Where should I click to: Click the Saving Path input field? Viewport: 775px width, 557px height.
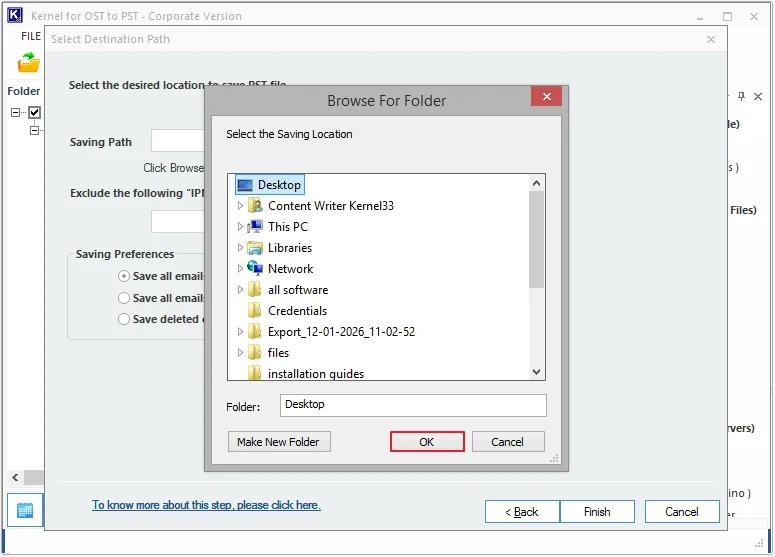click(x=178, y=141)
